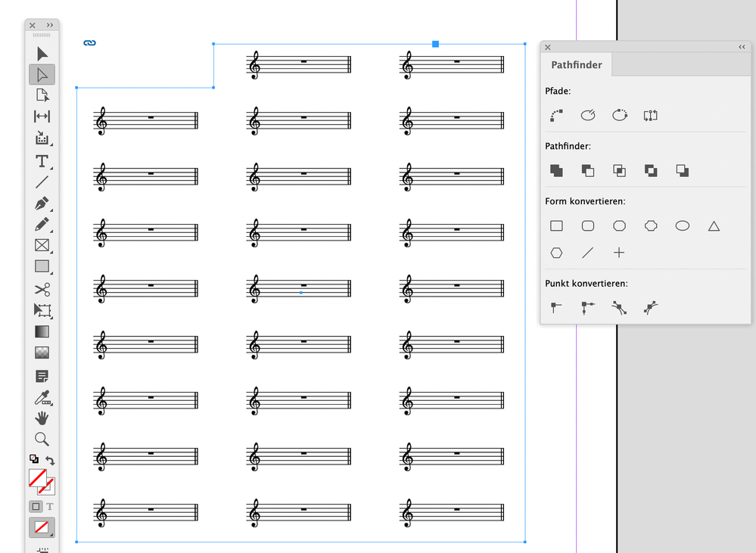Image resolution: width=756 pixels, height=553 pixels.
Task: Convert shape to orthogonal line
Action: (x=619, y=253)
